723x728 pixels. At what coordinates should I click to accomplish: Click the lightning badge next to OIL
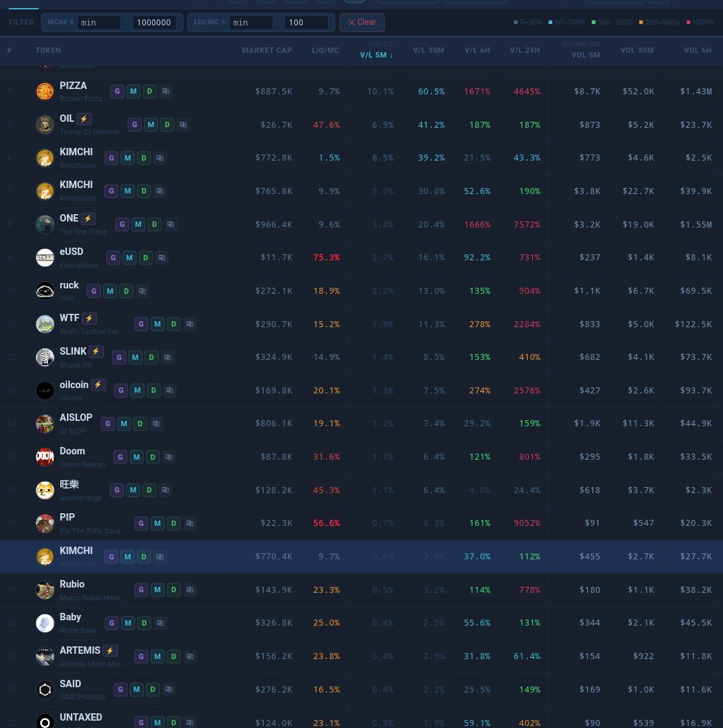[x=84, y=119]
